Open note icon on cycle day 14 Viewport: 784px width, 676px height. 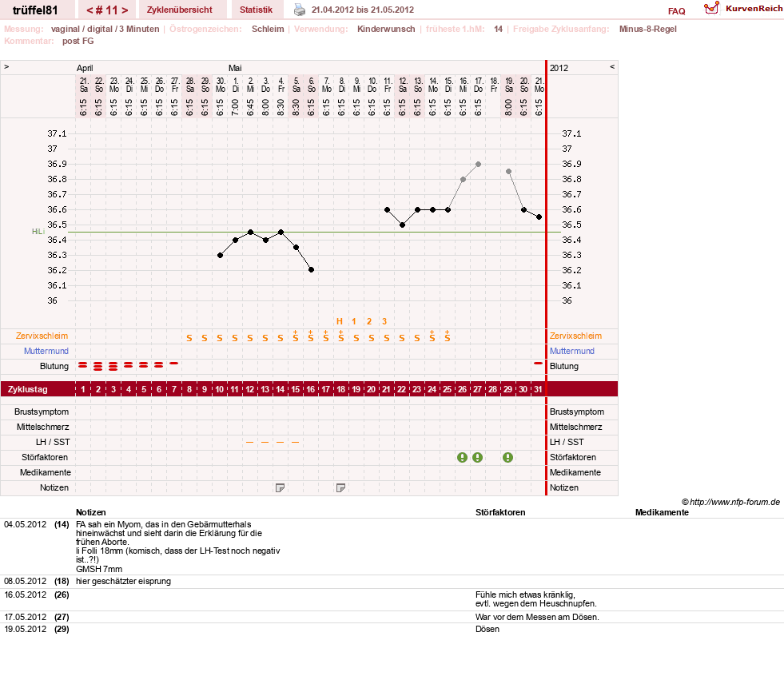click(280, 487)
